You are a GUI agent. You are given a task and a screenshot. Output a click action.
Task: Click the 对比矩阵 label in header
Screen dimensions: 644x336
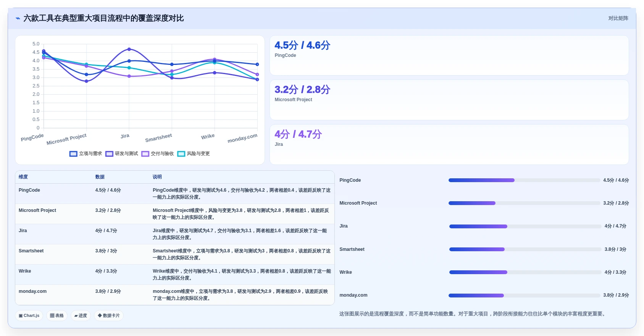[618, 18]
